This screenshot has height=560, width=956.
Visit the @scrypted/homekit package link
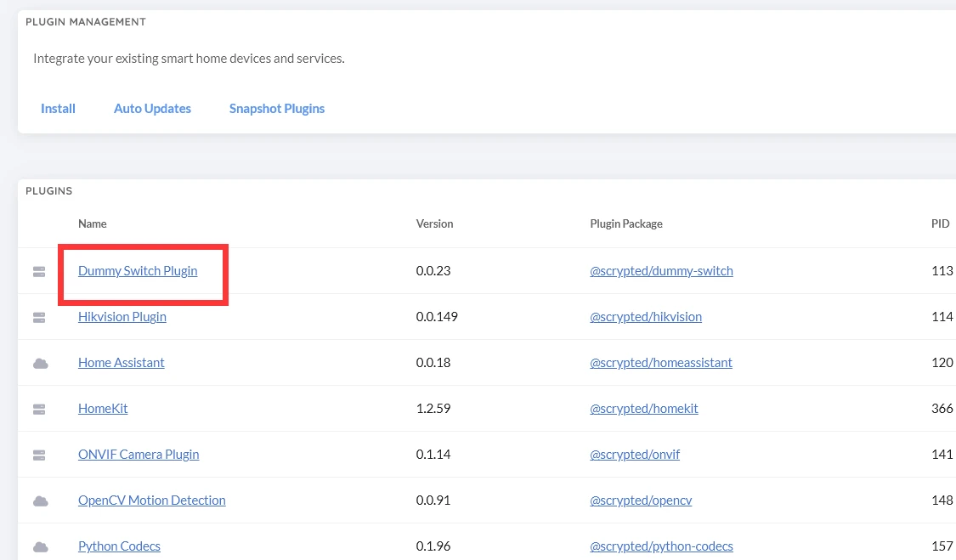pyautogui.click(x=644, y=409)
